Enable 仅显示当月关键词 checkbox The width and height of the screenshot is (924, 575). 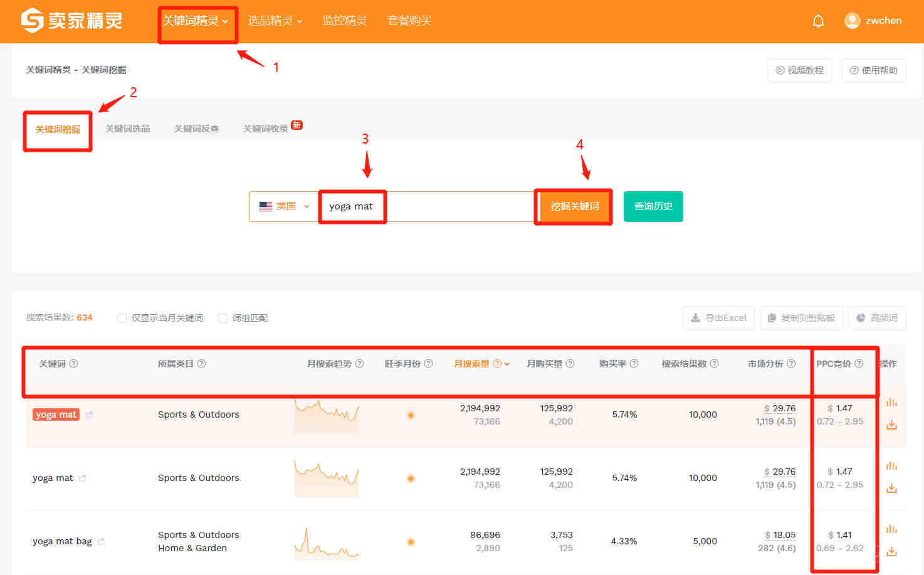pyautogui.click(x=122, y=318)
